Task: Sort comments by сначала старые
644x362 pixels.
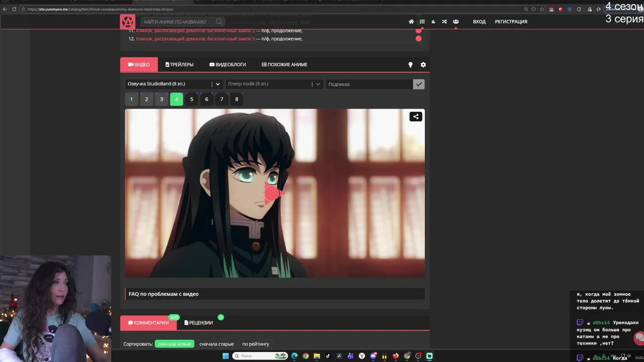Action: [x=216, y=344]
